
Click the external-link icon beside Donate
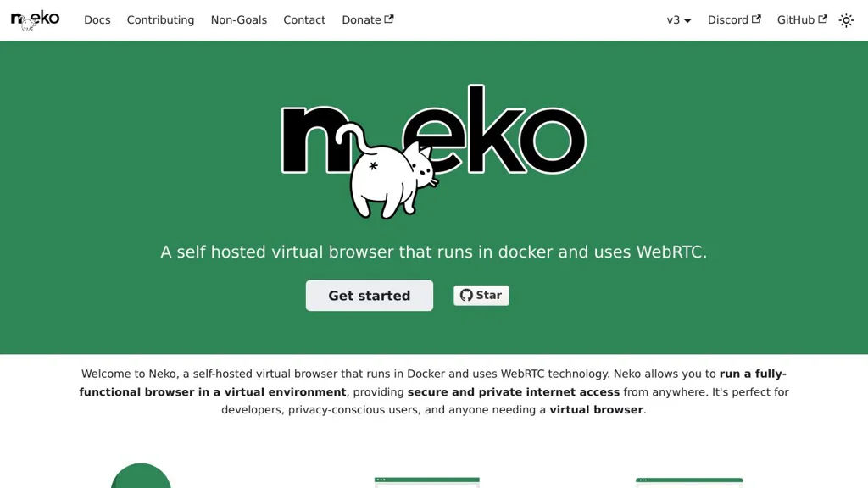(x=389, y=19)
